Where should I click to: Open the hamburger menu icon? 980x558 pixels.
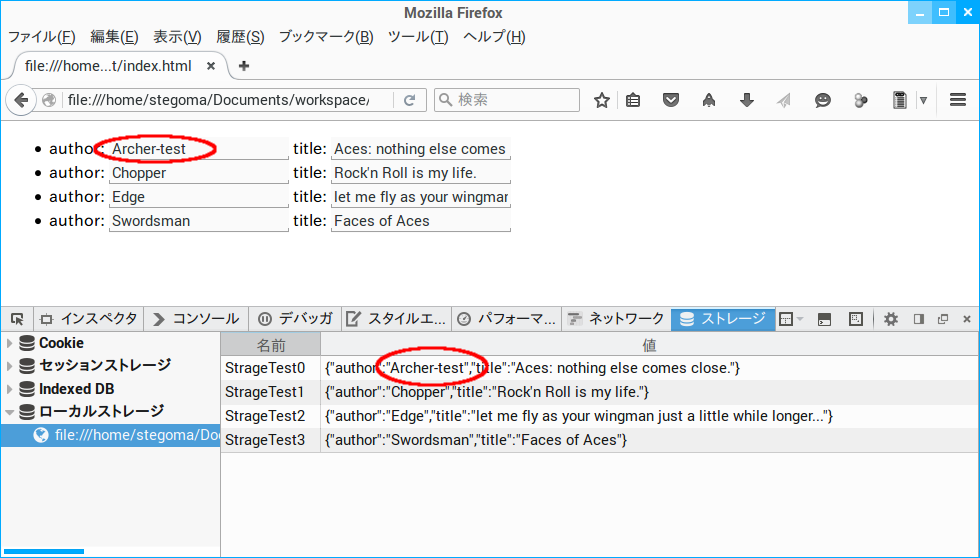coord(958,100)
